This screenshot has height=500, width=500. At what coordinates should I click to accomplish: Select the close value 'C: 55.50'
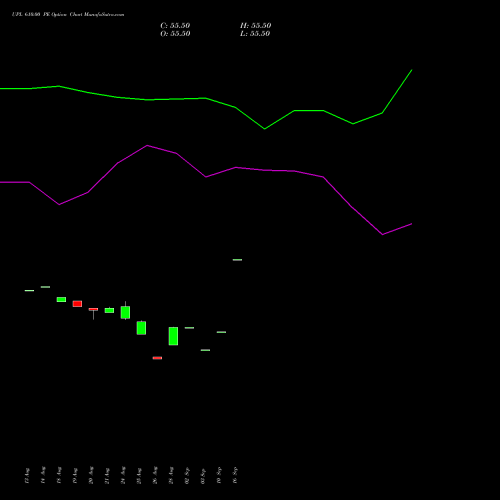[x=175, y=26]
